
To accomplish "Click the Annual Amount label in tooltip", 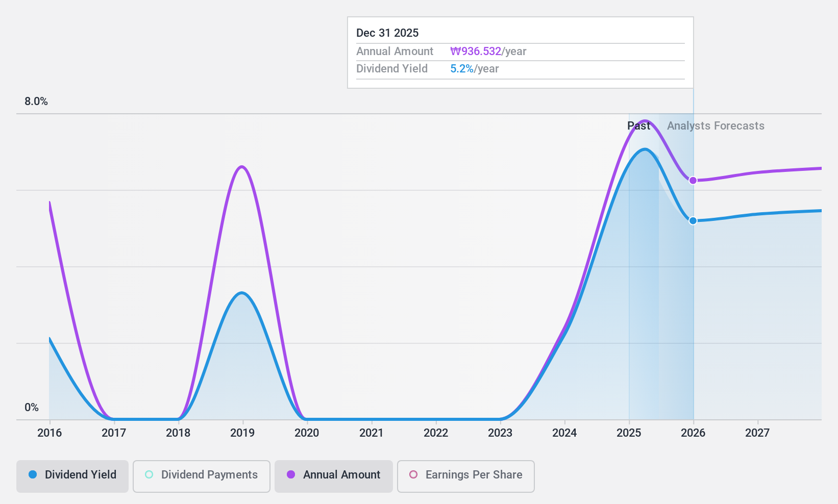I will click(x=395, y=52).
